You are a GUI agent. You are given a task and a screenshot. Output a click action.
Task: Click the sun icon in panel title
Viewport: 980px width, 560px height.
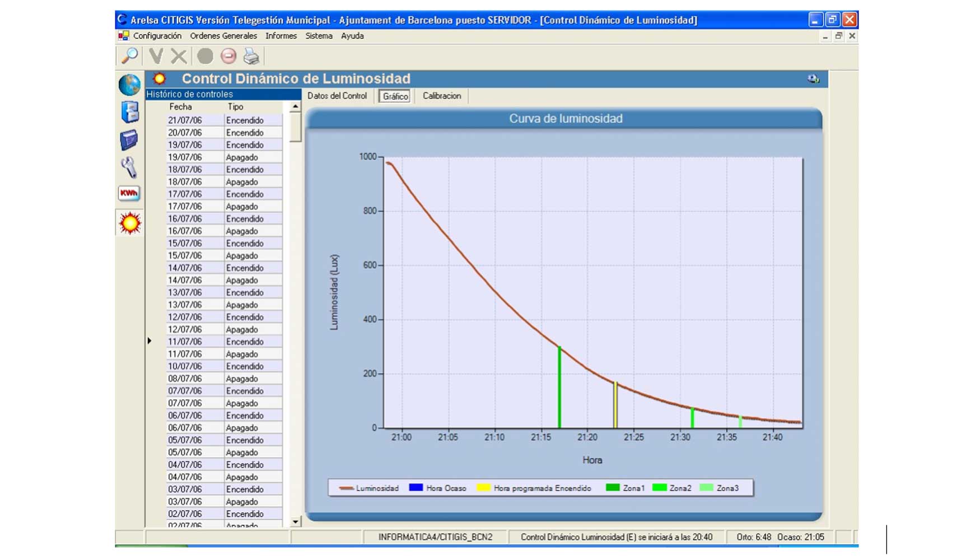160,78
